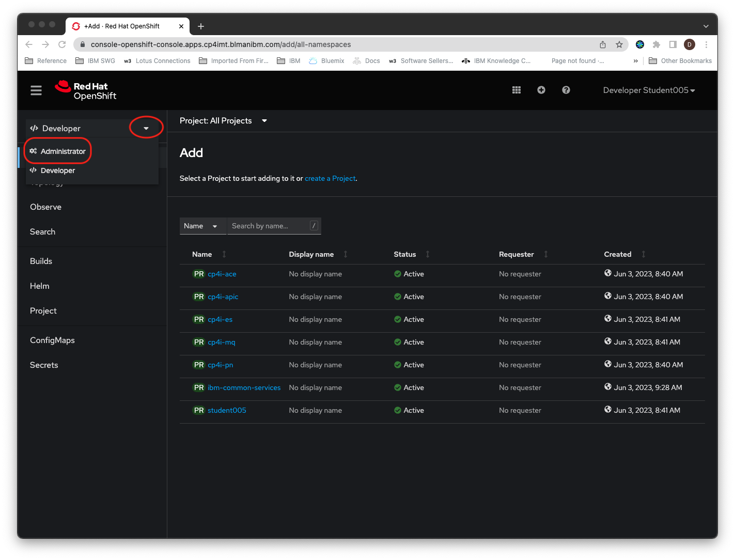Open the ibm-common-services project
The height and width of the screenshot is (560, 735).
click(244, 388)
